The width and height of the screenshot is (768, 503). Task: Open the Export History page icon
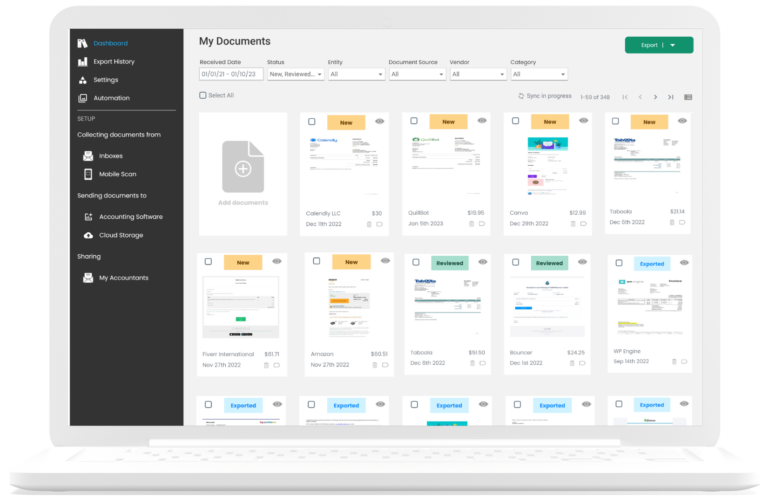[83, 62]
